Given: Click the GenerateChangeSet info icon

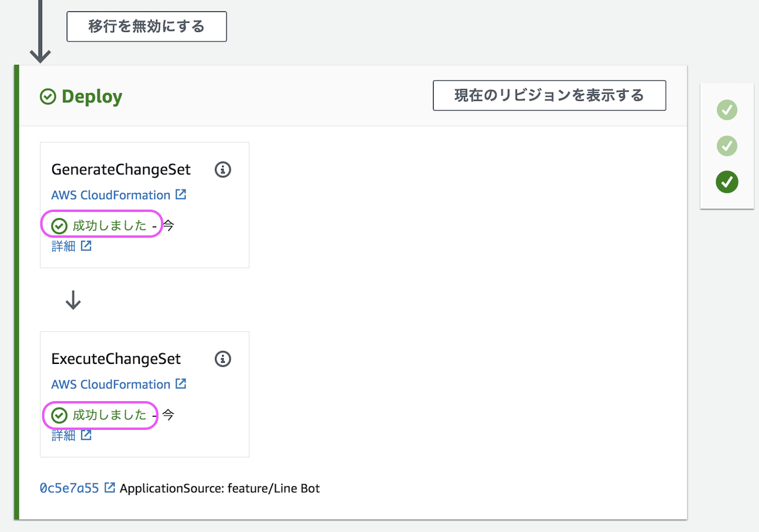Looking at the screenshot, I should (x=223, y=170).
